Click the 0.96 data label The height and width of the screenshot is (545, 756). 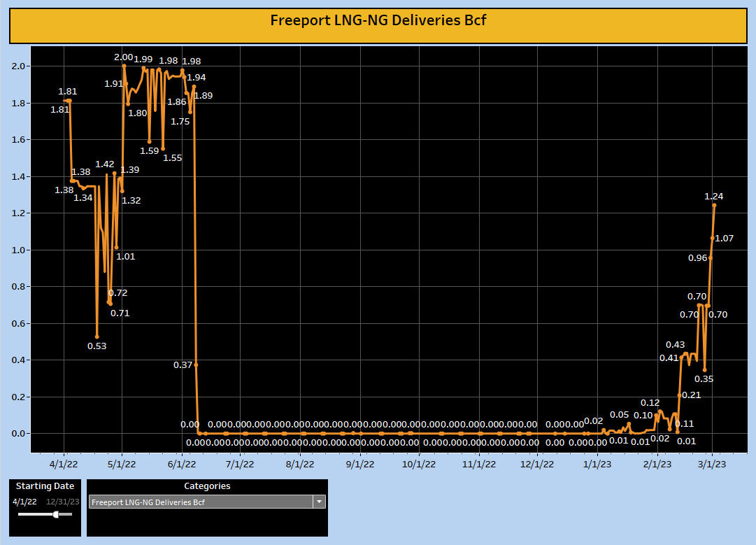point(698,258)
